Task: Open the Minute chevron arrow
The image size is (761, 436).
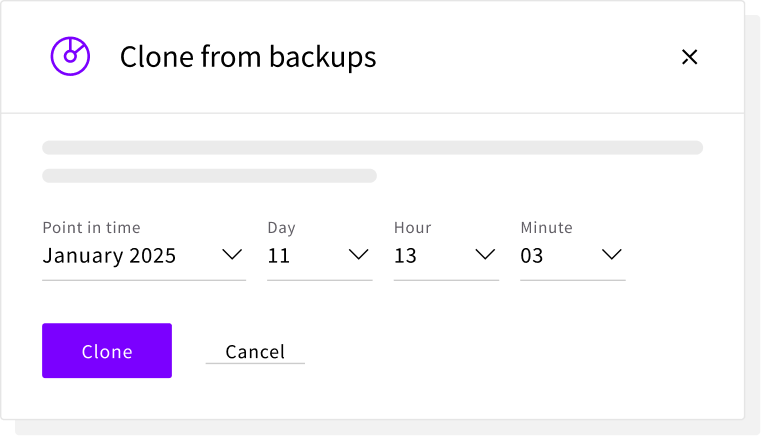Action: tap(612, 255)
